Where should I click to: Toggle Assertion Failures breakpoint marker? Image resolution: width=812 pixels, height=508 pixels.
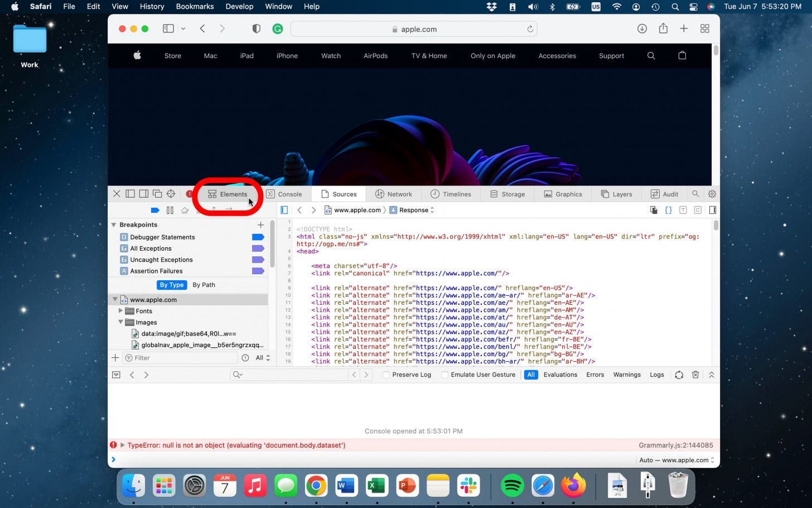point(258,271)
